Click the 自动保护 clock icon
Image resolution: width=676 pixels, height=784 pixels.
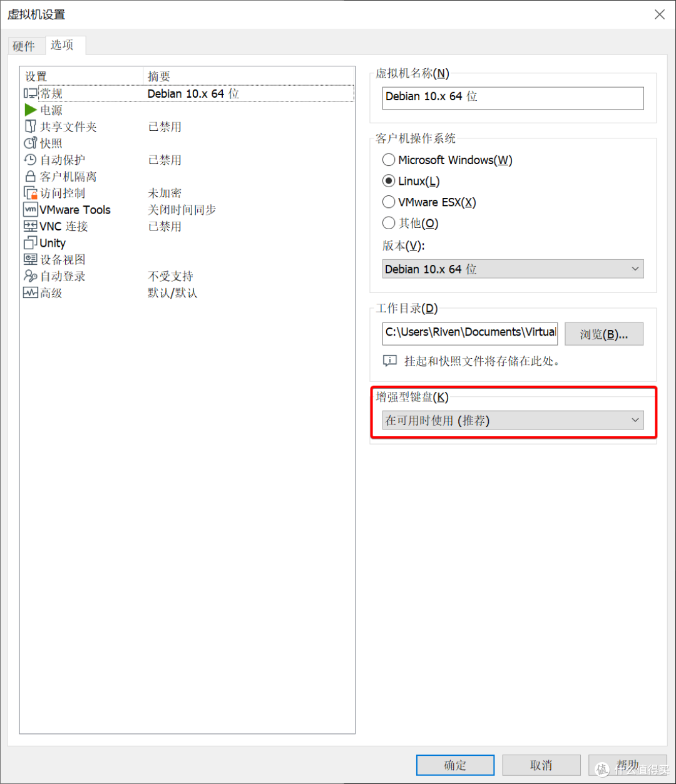pos(30,160)
